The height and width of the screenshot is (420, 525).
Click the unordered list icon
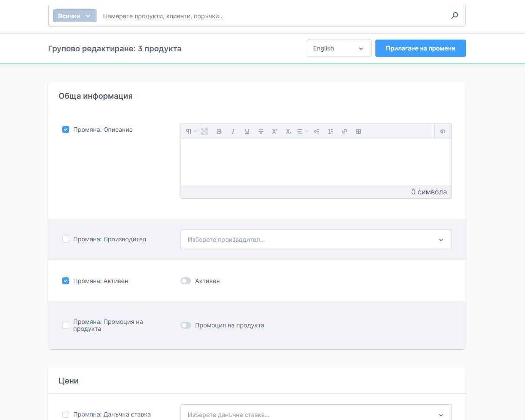(317, 131)
